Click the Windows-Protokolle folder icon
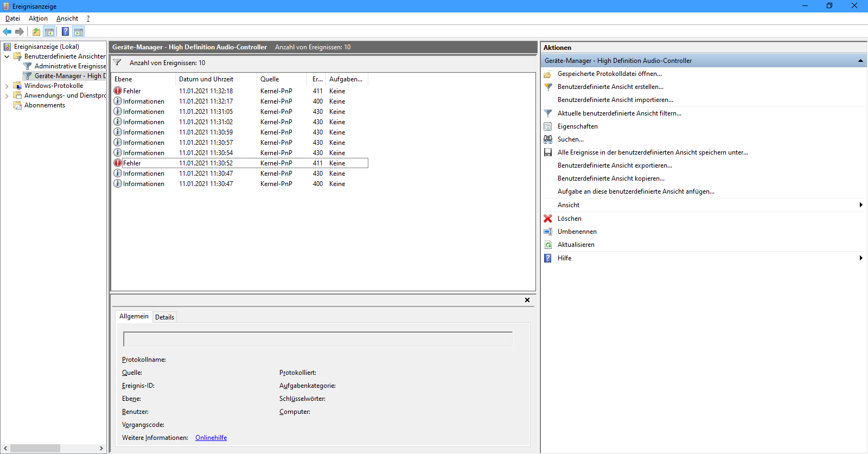 coord(17,86)
